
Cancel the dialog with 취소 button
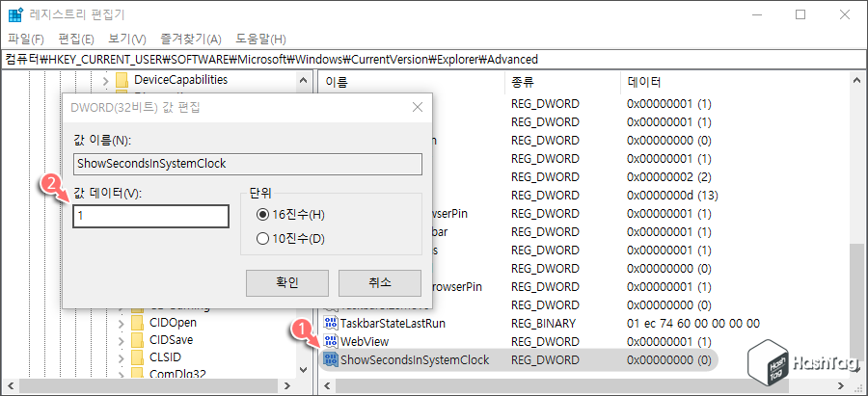(380, 282)
